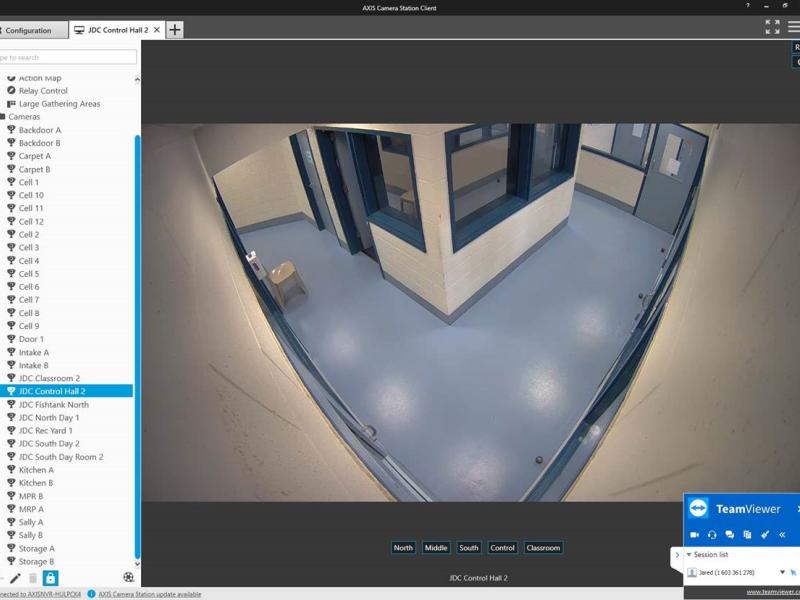Start a video call from the TeamViewer toolbar

pos(695,535)
